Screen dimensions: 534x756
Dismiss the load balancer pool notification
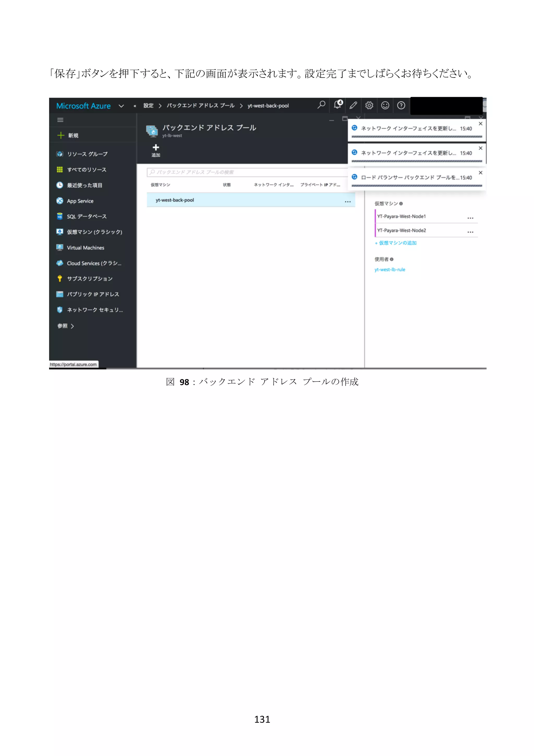[x=480, y=172]
